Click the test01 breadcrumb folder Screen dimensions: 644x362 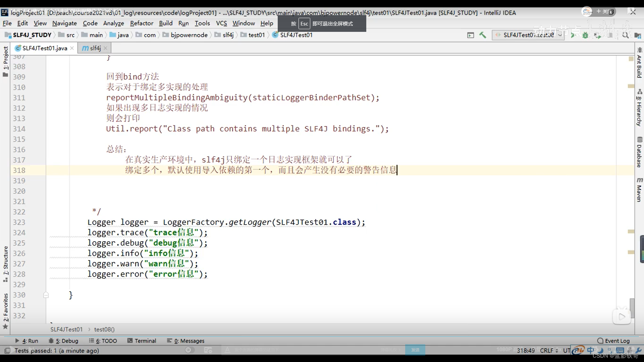(x=253, y=35)
